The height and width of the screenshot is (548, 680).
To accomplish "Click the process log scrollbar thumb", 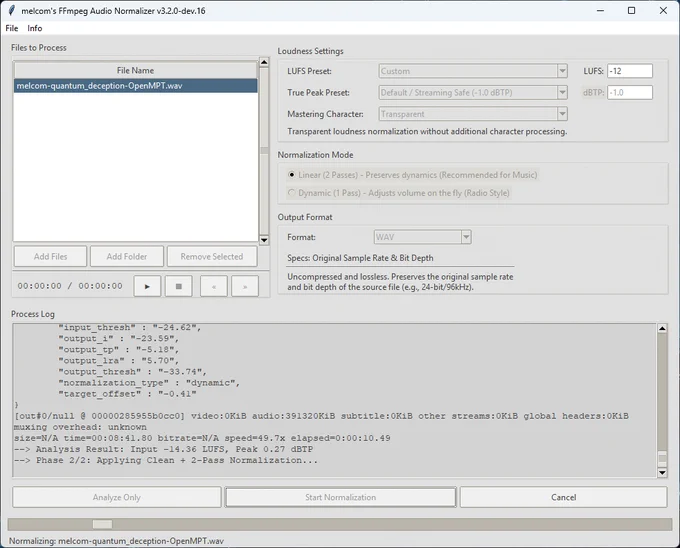I will 662,459.
